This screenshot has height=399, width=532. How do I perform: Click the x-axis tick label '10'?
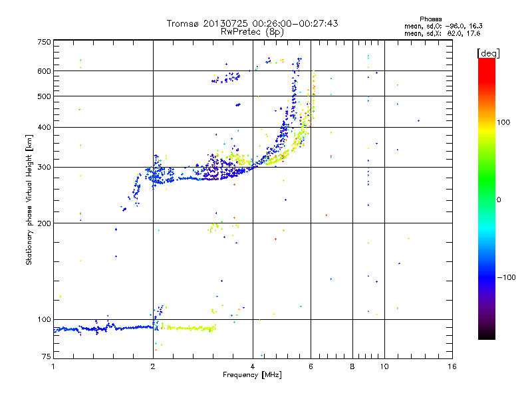[x=384, y=366]
